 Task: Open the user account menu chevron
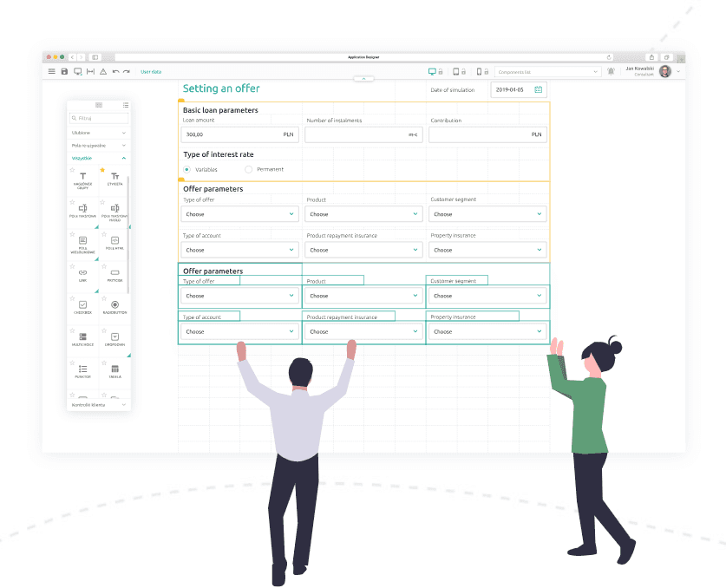click(678, 71)
